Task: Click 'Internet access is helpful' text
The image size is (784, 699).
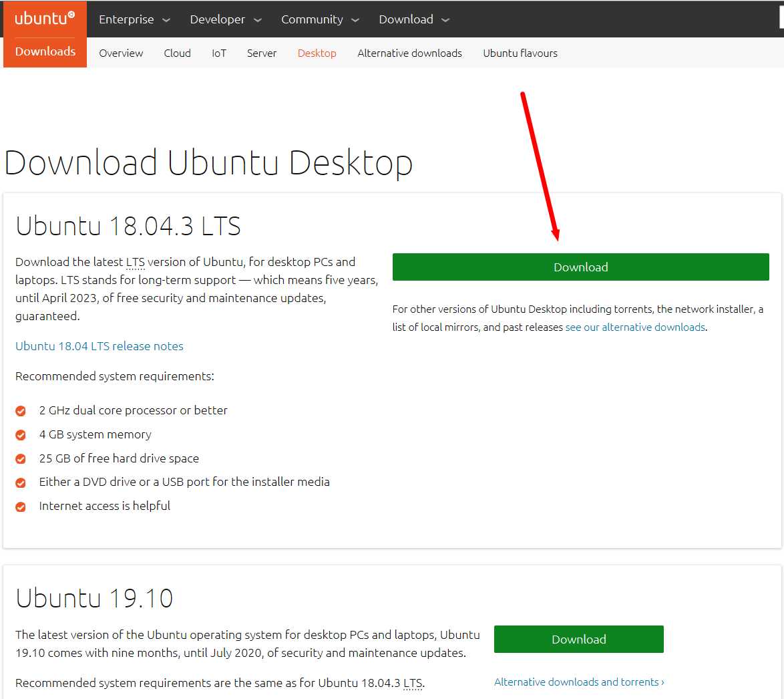Action: click(104, 506)
